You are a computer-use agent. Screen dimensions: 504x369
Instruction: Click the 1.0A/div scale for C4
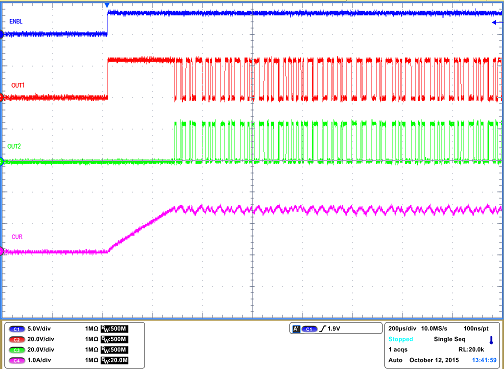(39, 360)
